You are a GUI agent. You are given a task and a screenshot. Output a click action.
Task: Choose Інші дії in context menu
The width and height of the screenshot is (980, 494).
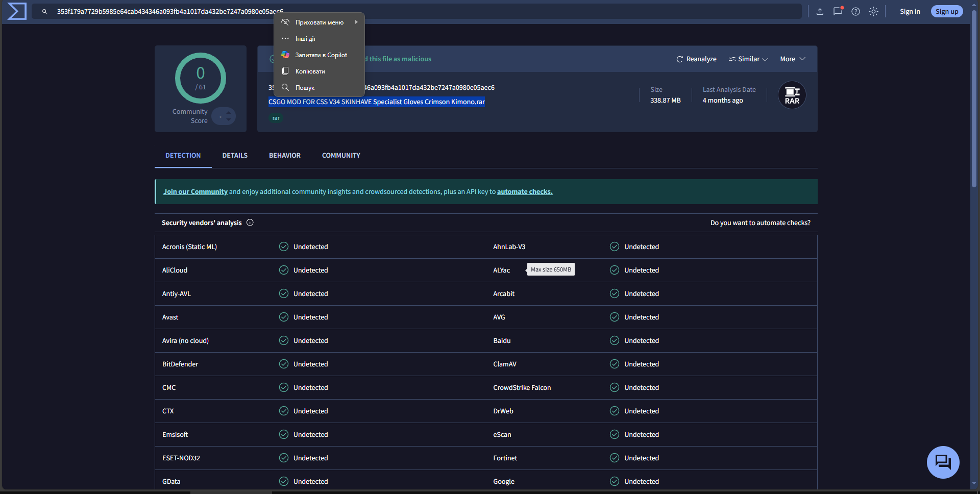(320, 39)
